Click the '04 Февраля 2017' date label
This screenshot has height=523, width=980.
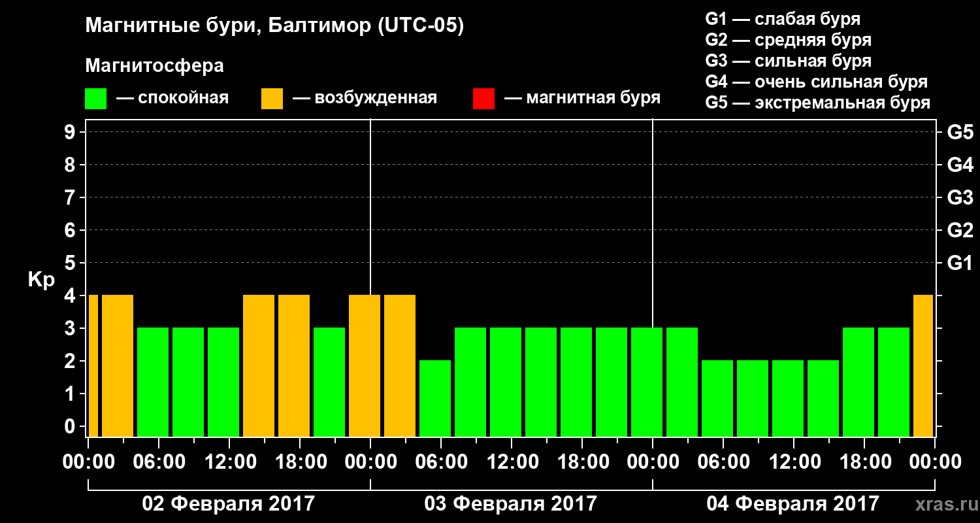coord(793,504)
